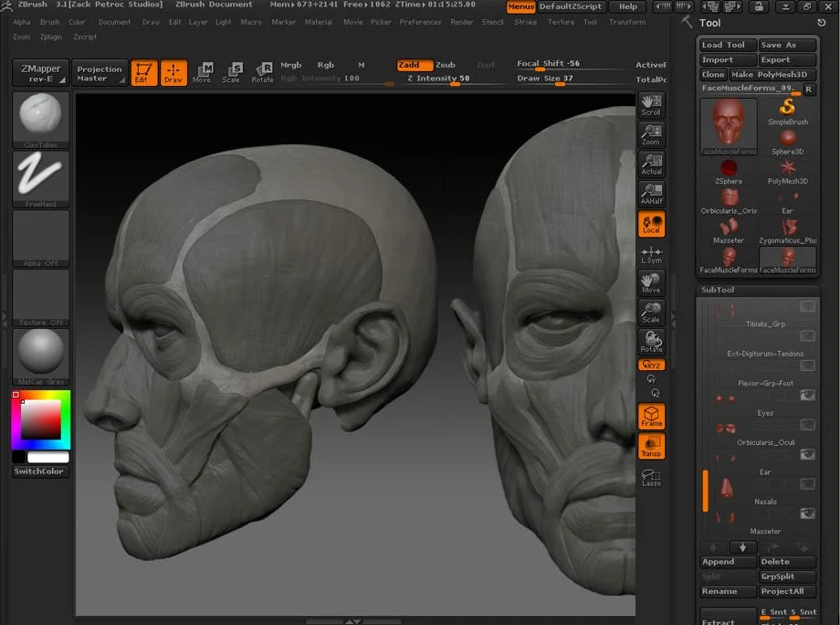
Task: Toggle visibility of the Eyes subtool
Action: coord(807,396)
